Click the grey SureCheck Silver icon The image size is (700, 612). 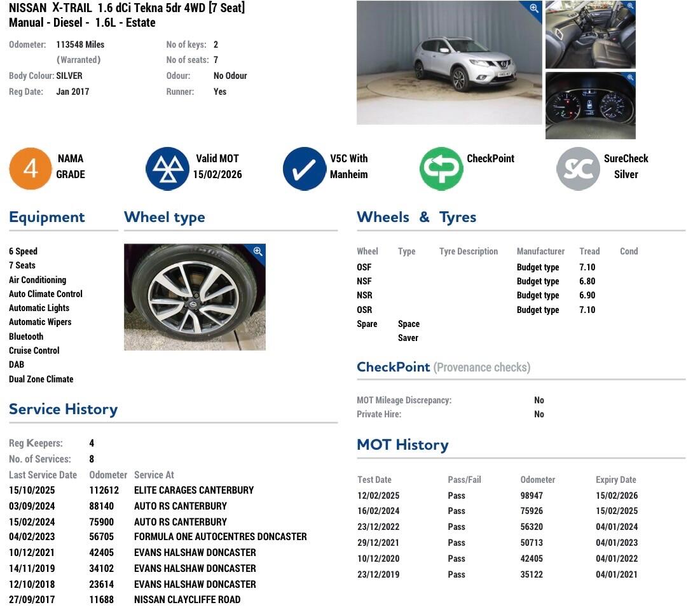click(x=578, y=169)
